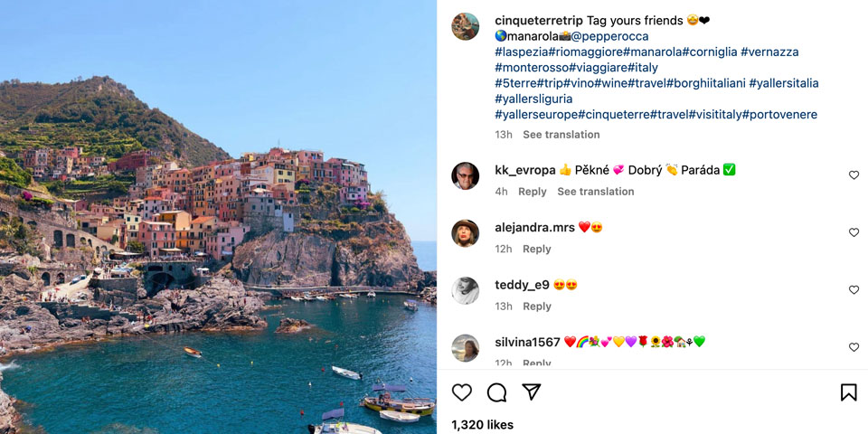Reply to teddy_e9's comment
This screenshot has height=434, width=868.
point(536,307)
